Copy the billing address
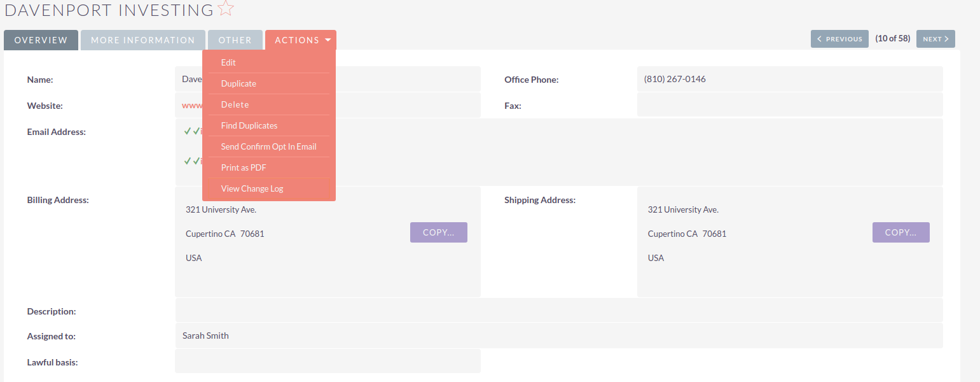This screenshot has width=980, height=382. coord(438,232)
